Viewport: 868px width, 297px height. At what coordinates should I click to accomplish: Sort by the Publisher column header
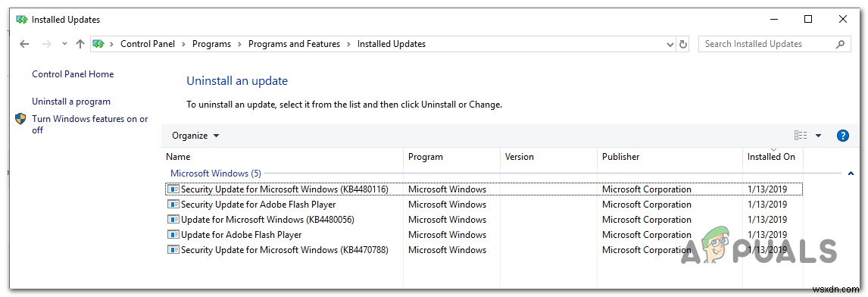670,157
